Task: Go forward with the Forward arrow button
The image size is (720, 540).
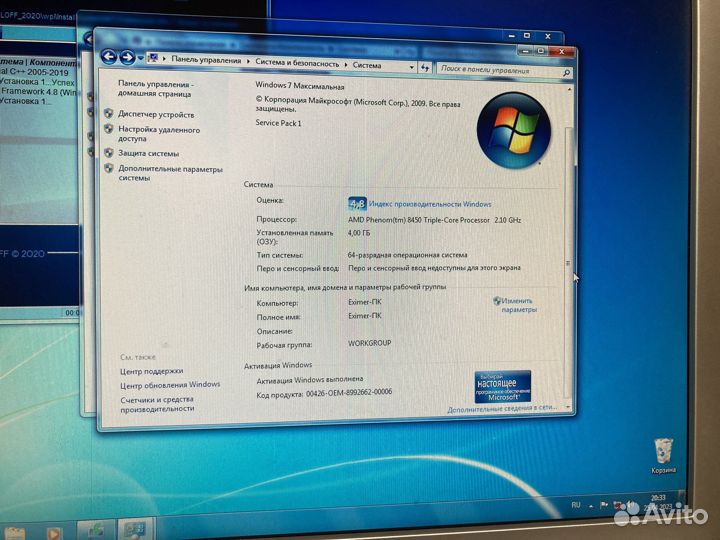Action: 127,57
